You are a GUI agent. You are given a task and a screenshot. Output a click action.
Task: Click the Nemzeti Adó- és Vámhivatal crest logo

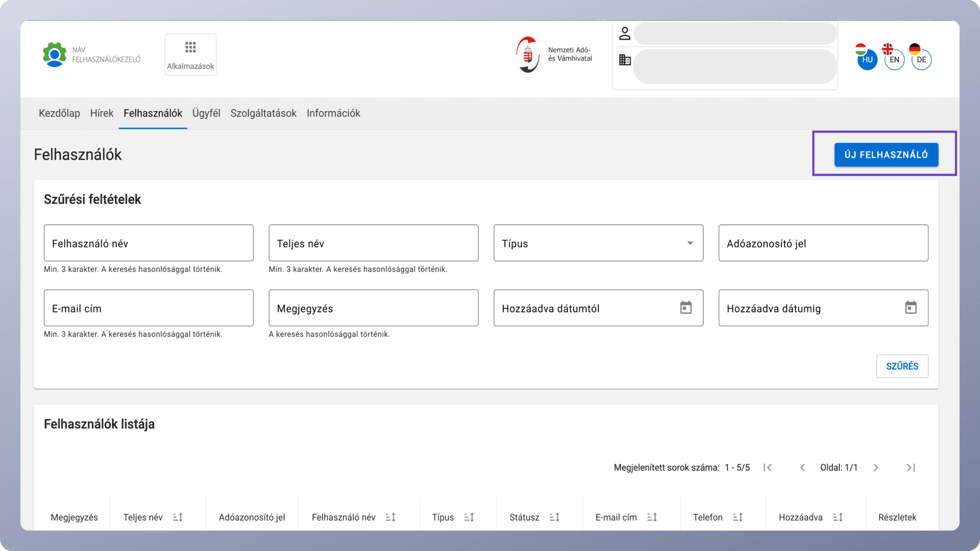tap(527, 54)
